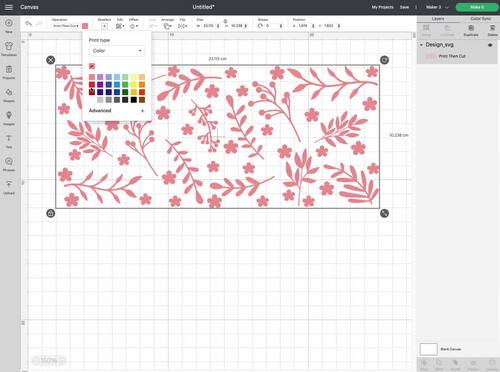Click the delete handle on the selection
This screenshot has height=372, width=500.
[x=51, y=60]
